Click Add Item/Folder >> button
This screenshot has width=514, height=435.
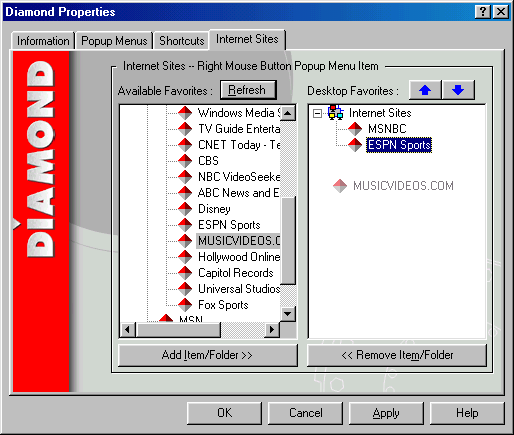coord(208,355)
